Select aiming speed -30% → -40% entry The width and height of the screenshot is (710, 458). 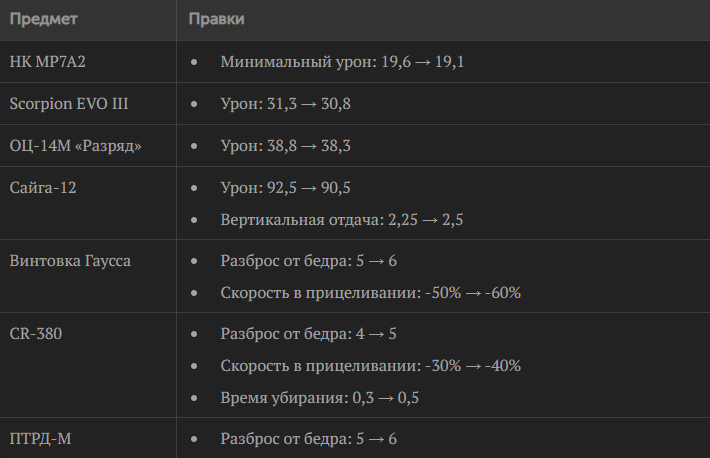[x=371, y=366]
